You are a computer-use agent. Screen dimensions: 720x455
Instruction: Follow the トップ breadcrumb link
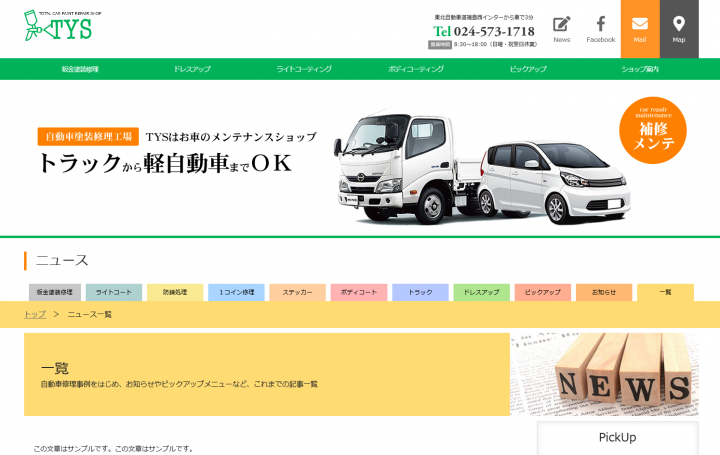(35, 315)
